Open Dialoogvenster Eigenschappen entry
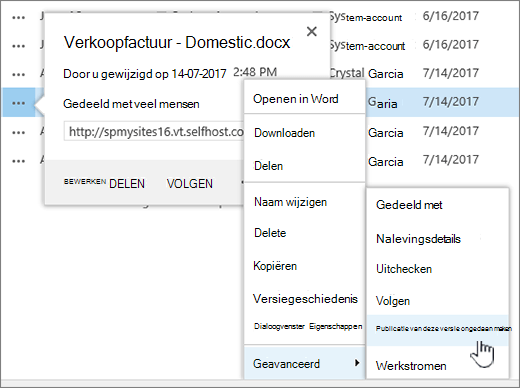This screenshot has height=388, width=520. pos(308,326)
